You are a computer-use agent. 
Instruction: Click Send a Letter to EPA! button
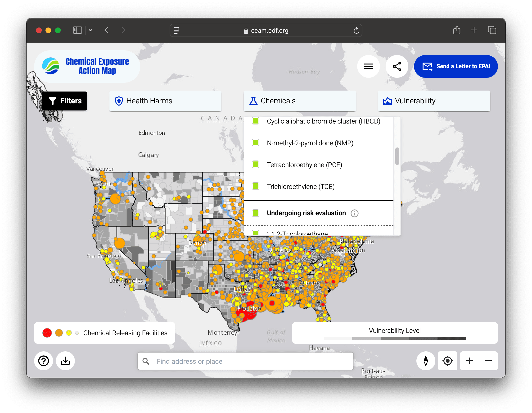(456, 66)
